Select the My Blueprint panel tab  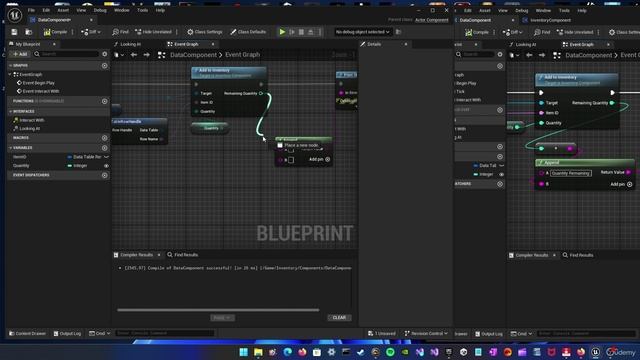28,44
